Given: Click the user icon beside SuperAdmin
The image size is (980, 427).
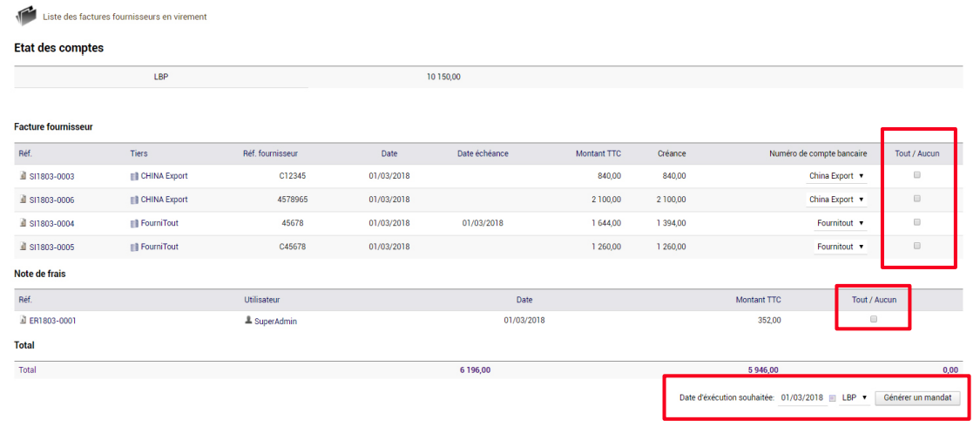Looking at the screenshot, I should click(x=248, y=320).
